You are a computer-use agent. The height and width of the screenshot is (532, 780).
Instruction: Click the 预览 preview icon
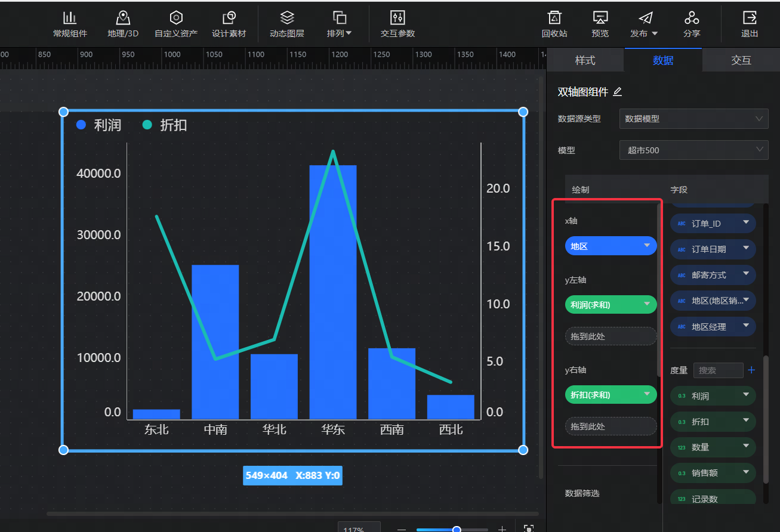point(600,18)
